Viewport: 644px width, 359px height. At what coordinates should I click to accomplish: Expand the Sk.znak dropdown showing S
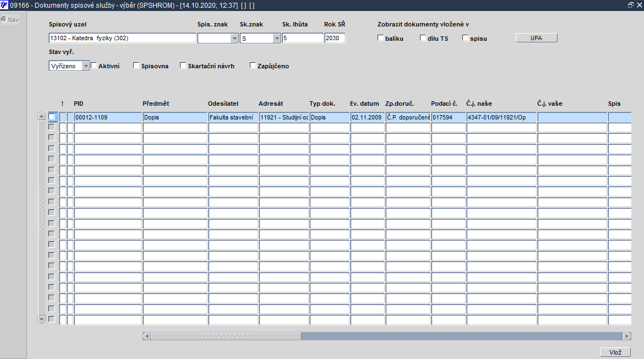pyautogui.click(x=276, y=38)
